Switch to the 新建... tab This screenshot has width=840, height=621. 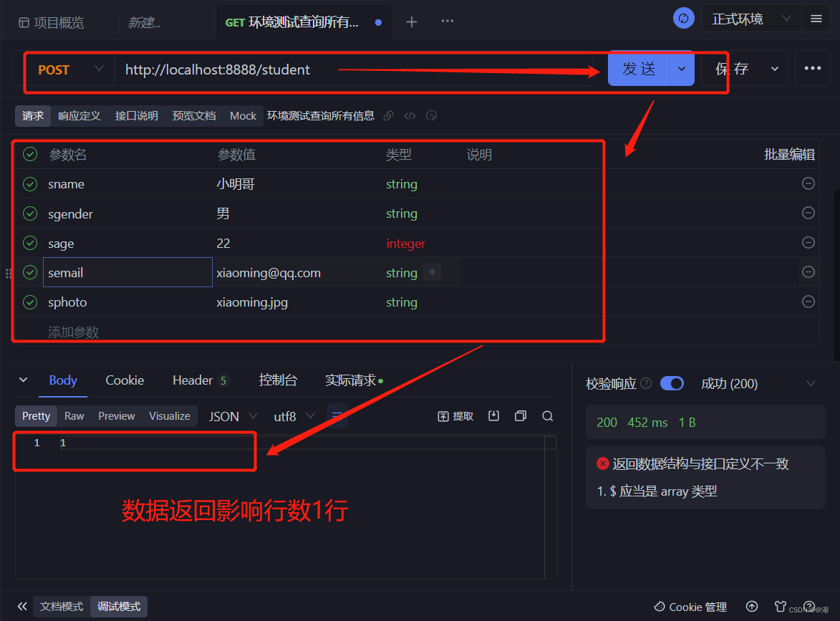[144, 22]
